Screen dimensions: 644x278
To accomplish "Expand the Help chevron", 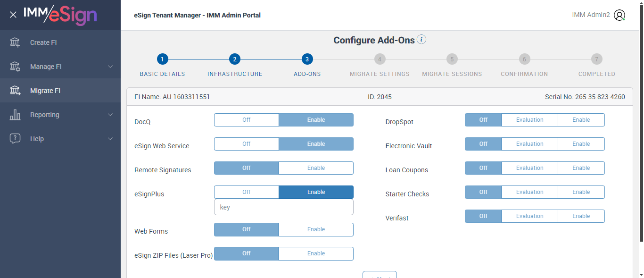I will point(110,139).
